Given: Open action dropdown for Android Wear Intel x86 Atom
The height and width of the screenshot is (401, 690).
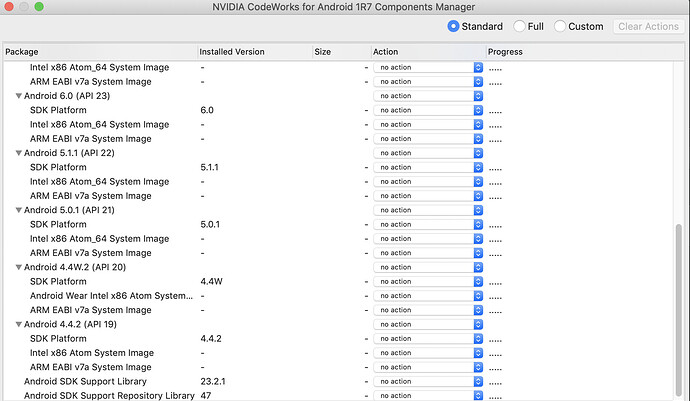Looking at the screenshot, I should (428, 296).
